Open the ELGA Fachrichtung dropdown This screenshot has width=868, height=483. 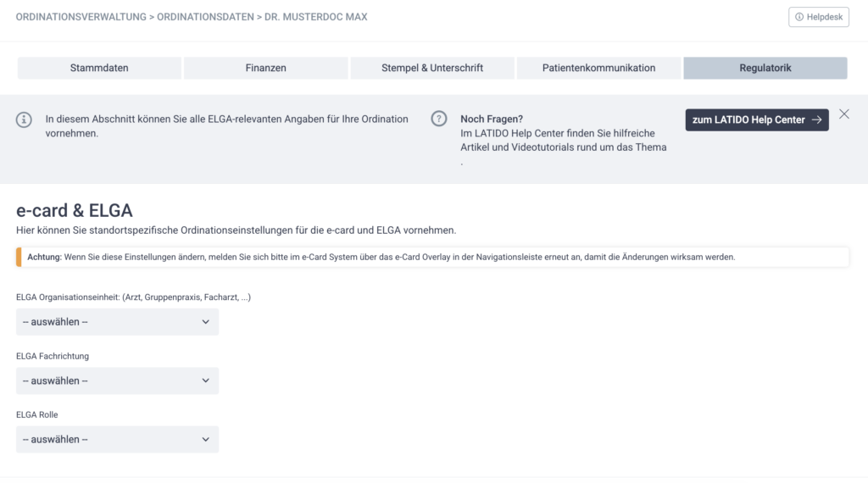point(117,380)
